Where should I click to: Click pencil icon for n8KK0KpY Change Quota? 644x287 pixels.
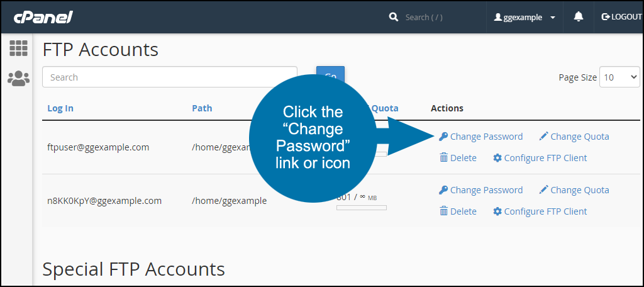click(x=543, y=189)
